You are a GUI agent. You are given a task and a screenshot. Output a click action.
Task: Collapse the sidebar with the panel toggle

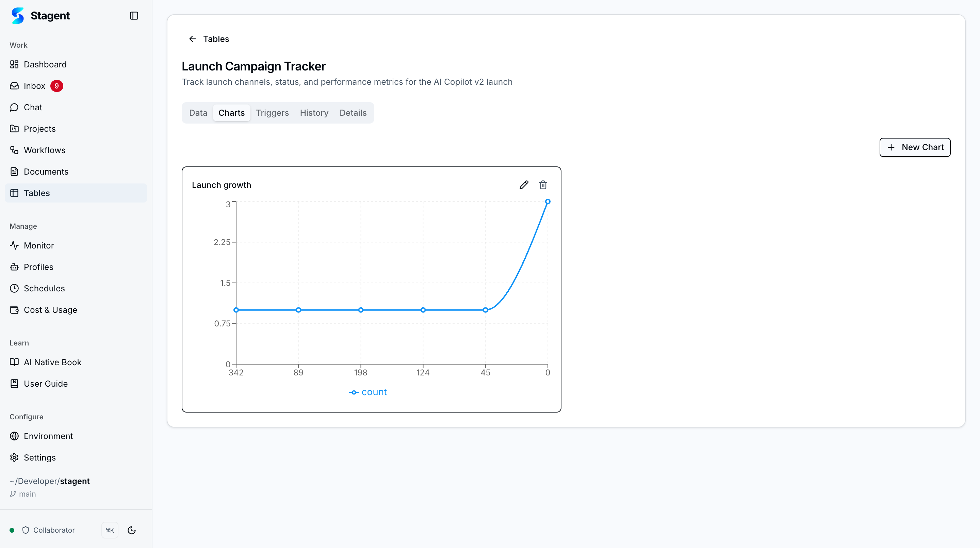(x=133, y=16)
